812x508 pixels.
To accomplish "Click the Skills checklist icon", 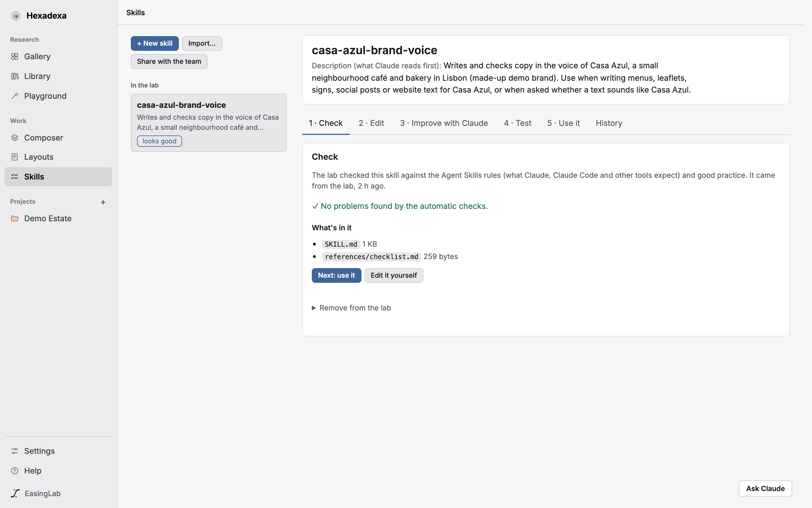I will 14,177.
